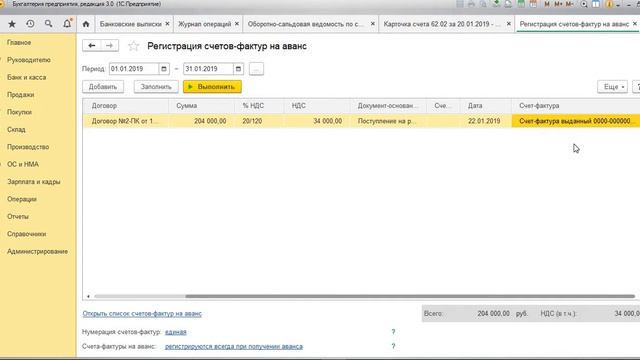This screenshot has width=640, height=360.
Task: Open the Администрирование section
Action: (x=37, y=251)
